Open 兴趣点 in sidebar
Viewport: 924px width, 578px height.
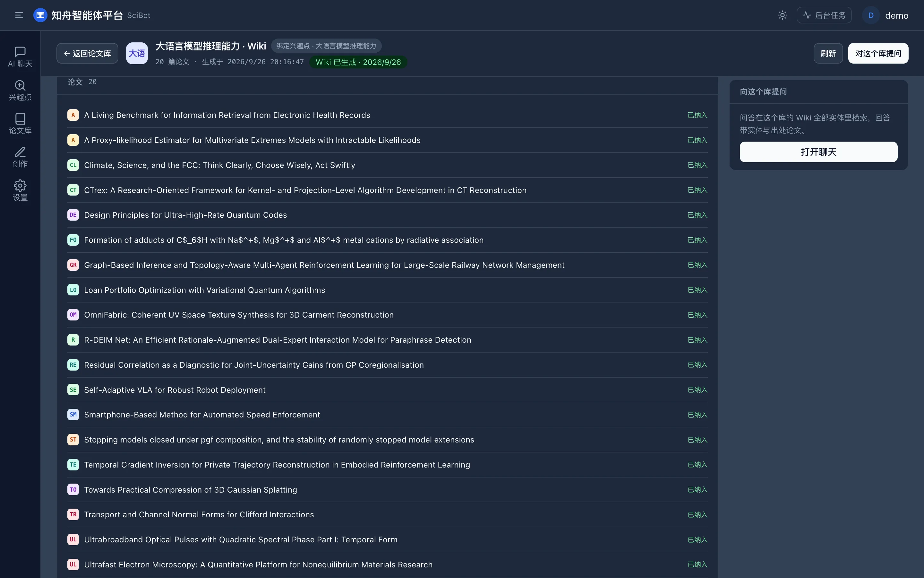pyautogui.click(x=20, y=91)
